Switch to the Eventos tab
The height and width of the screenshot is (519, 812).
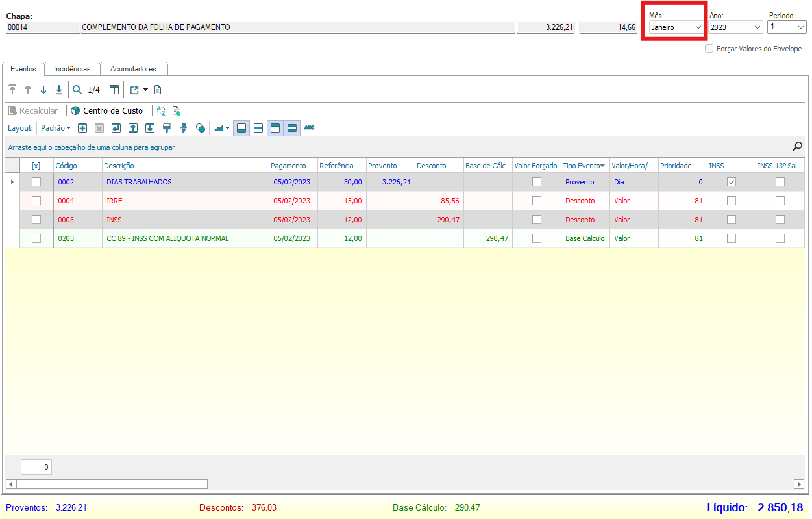(x=23, y=68)
